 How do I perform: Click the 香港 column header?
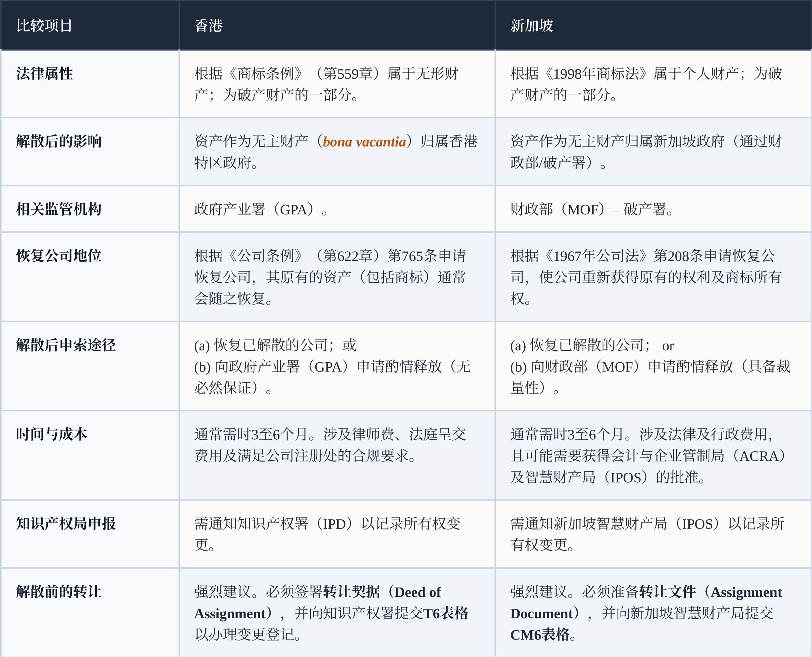(337, 26)
